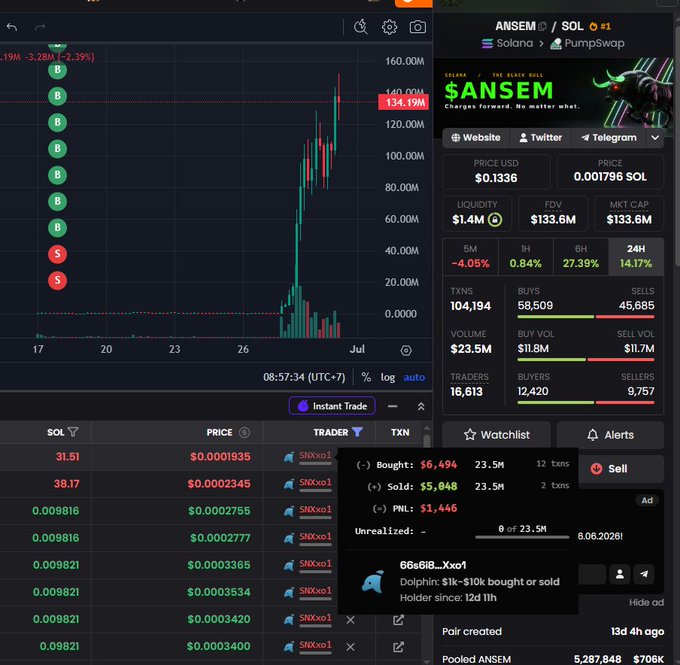
Task: Add pair to Watchlist
Action: pyautogui.click(x=497, y=435)
